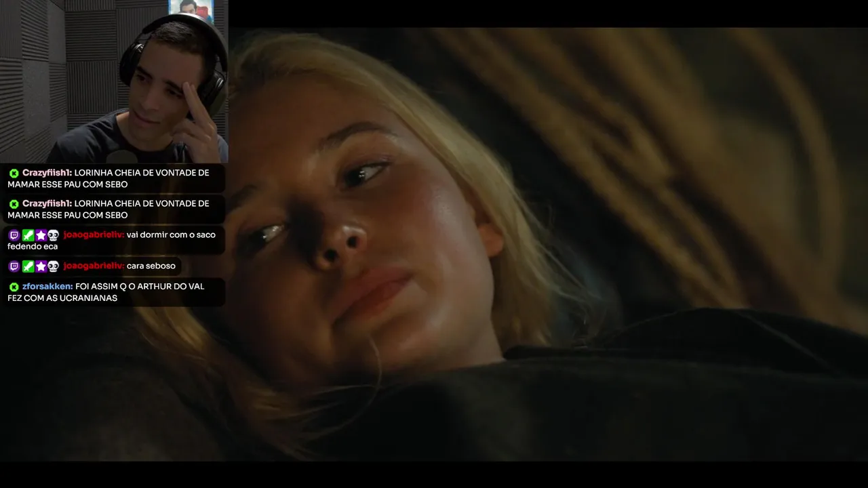The height and width of the screenshot is (488, 868).
Task: Click the Twitch badge in the "cara seboso" message
Action: (x=14, y=266)
